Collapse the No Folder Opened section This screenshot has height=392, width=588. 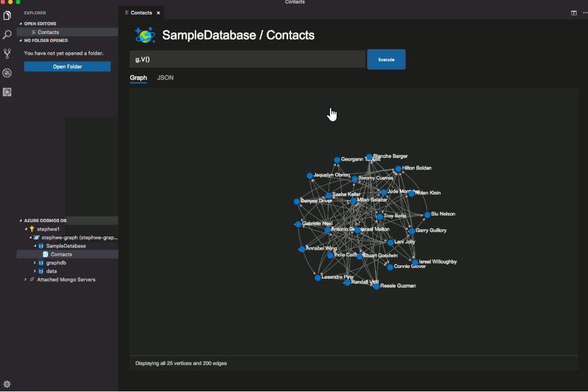point(20,40)
